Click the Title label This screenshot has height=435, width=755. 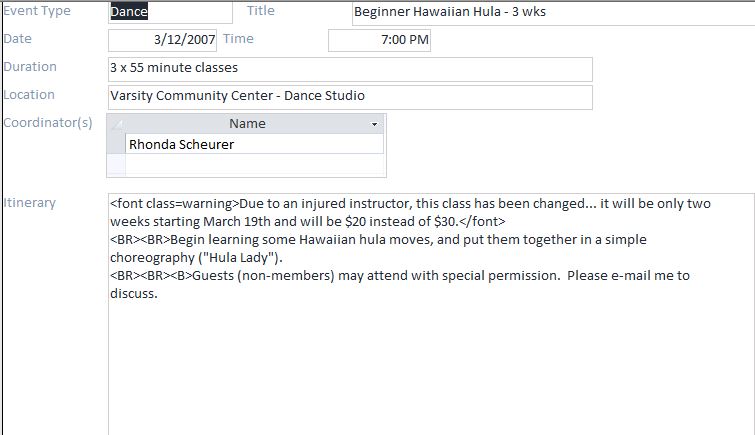click(x=260, y=11)
